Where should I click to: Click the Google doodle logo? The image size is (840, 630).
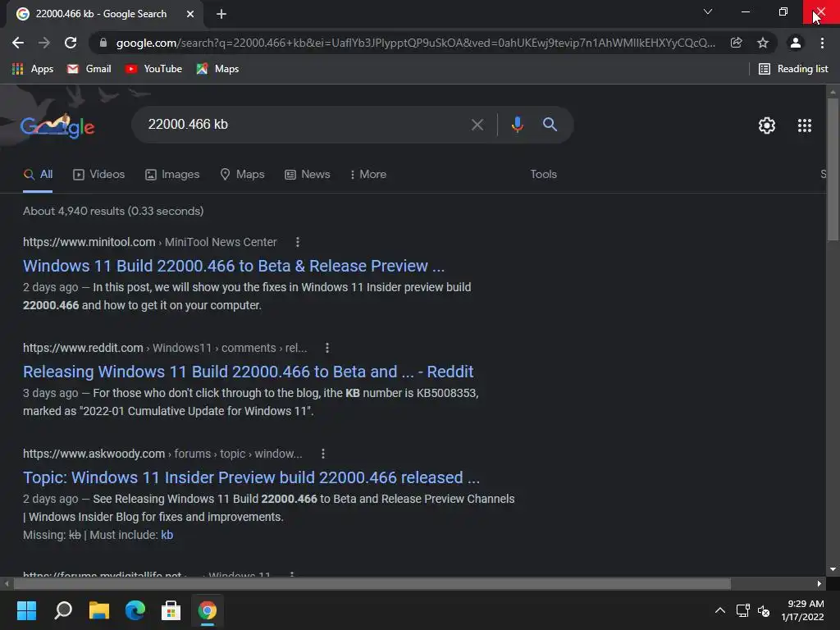coord(58,126)
